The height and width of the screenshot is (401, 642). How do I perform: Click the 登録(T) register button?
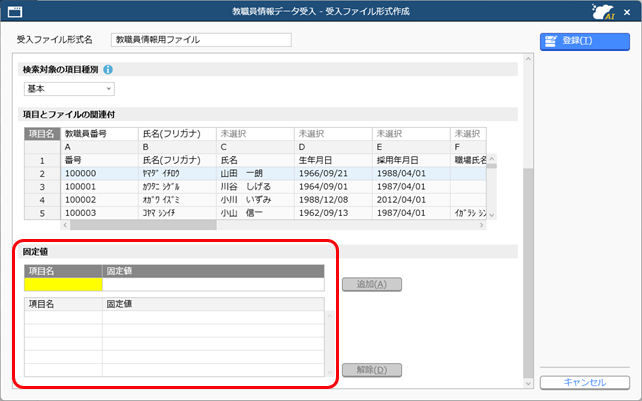pos(585,41)
